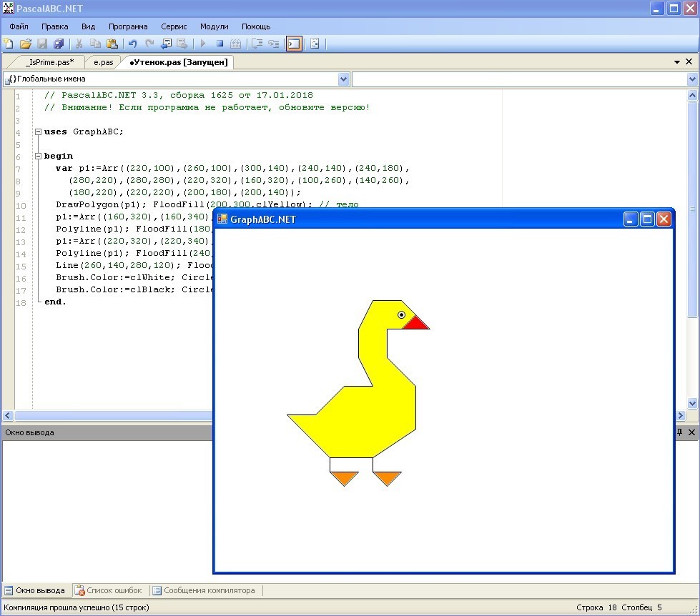Open the 'Список ошибок' tab
Image resolution: width=700 pixels, height=616 pixels.
(109, 590)
